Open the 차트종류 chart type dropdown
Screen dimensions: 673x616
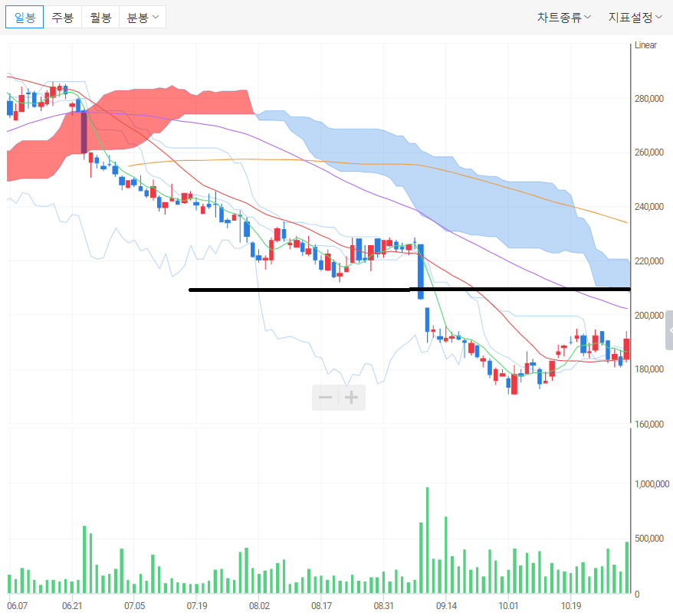tap(564, 17)
